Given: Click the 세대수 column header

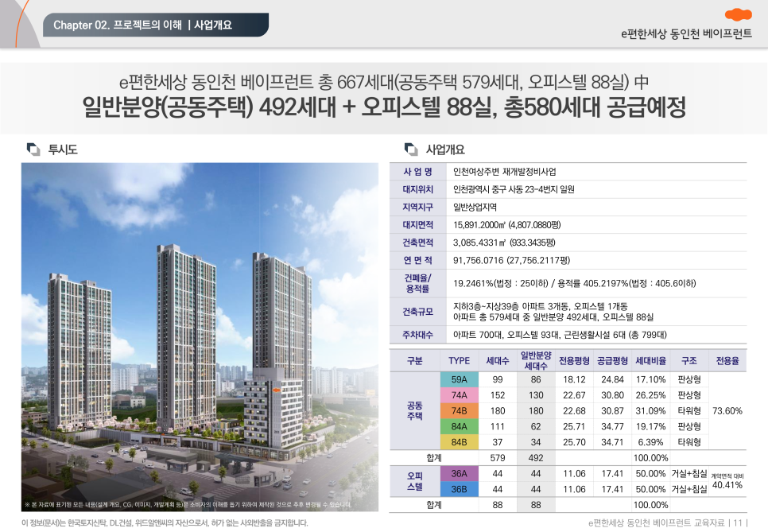Looking at the screenshot, I should click(x=497, y=360).
